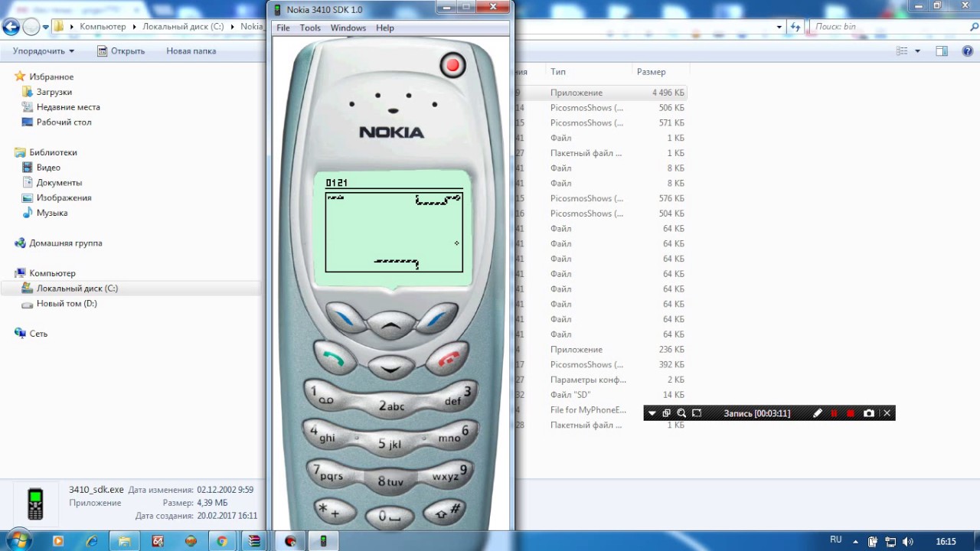Viewport: 980px width, 551px height.
Task: Click the green call key on the phone
Action: coord(335,358)
